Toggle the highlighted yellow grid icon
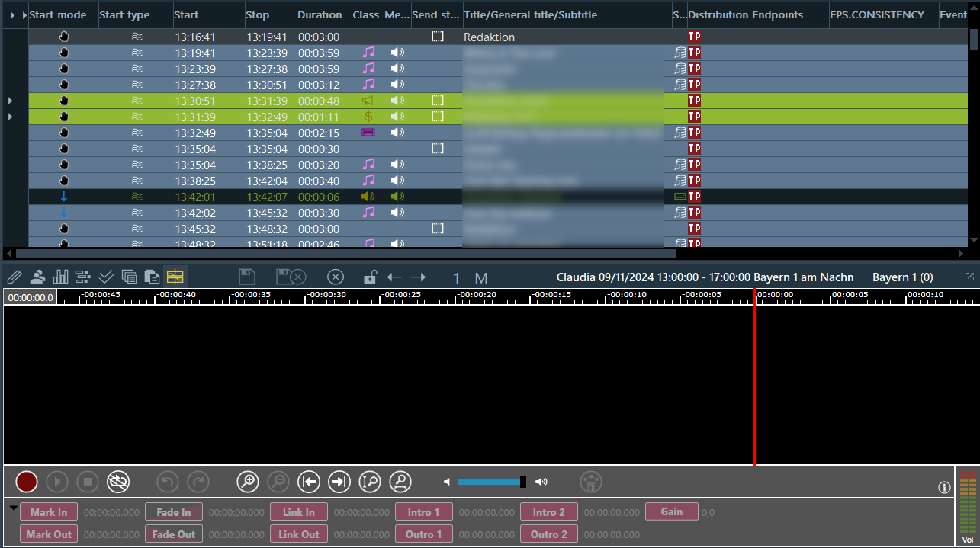 pyautogui.click(x=175, y=277)
